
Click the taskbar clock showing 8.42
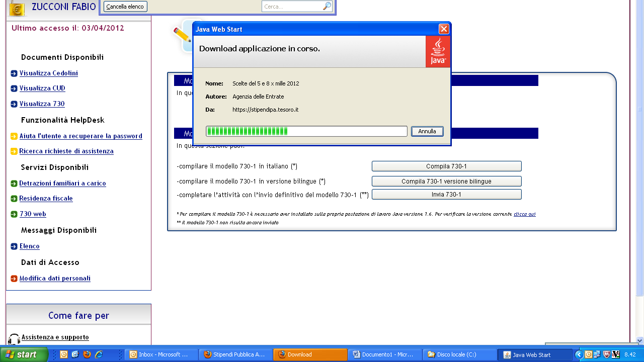(630, 354)
